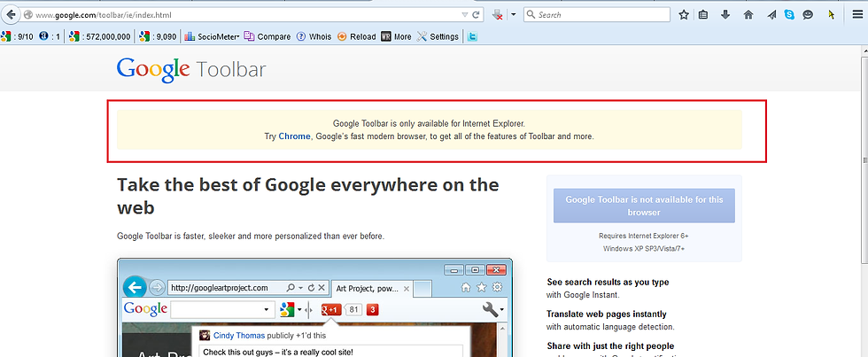868x357 pixels.
Task: Click 'with Google Instant.' text
Action: click(583, 295)
